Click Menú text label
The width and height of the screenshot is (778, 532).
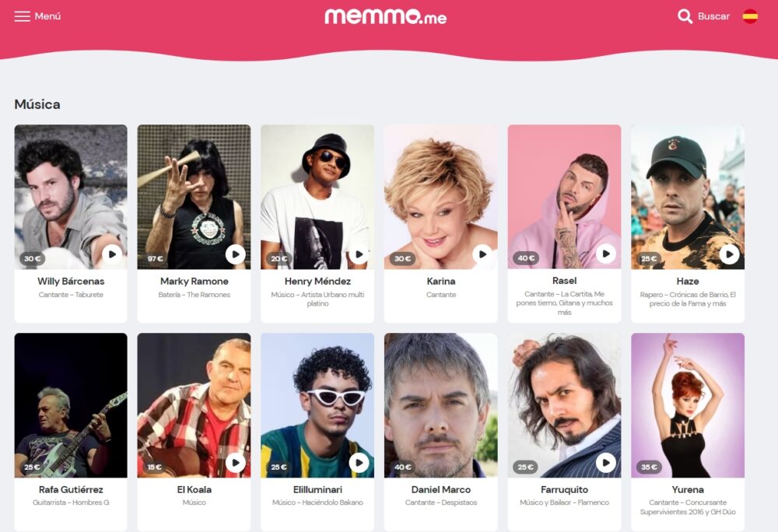click(47, 16)
